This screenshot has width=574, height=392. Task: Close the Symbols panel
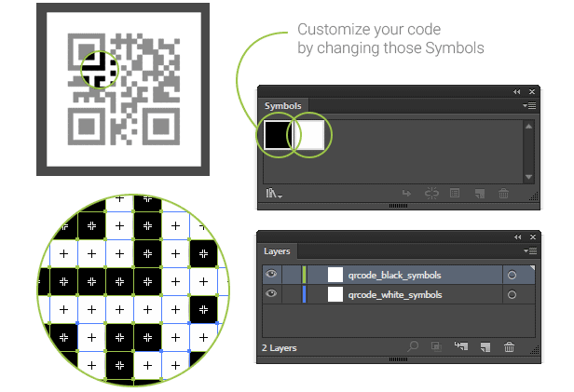coord(532,92)
